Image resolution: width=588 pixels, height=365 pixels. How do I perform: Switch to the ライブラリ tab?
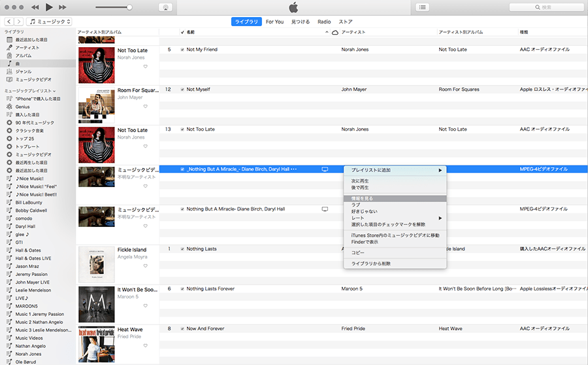(x=246, y=22)
